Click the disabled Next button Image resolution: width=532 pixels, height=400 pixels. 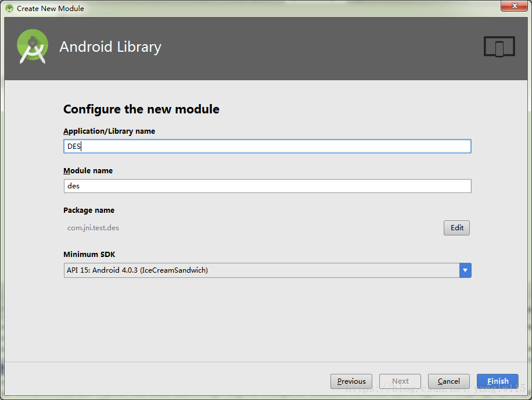(400, 381)
